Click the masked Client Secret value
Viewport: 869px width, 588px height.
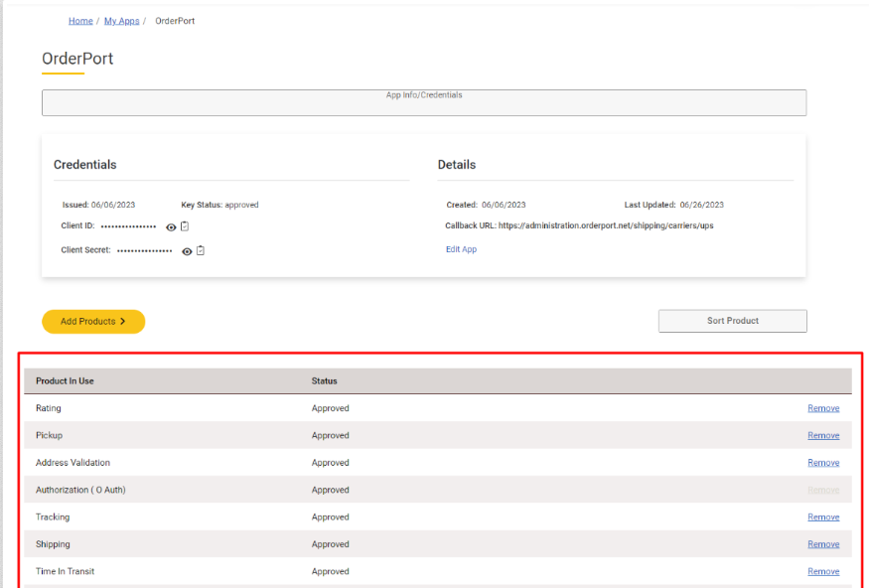pos(145,251)
